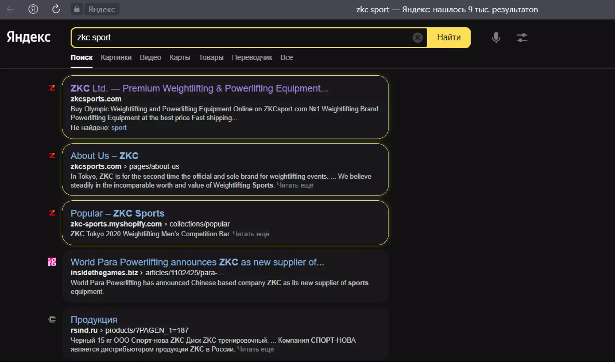
Task: Click products/?PAGEN_1=187 breadcrumb path
Action: pos(147,330)
